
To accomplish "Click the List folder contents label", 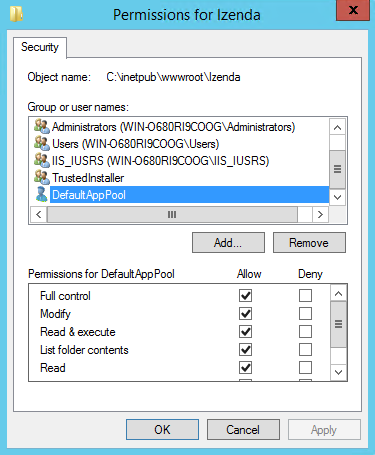I will [x=84, y=350].
